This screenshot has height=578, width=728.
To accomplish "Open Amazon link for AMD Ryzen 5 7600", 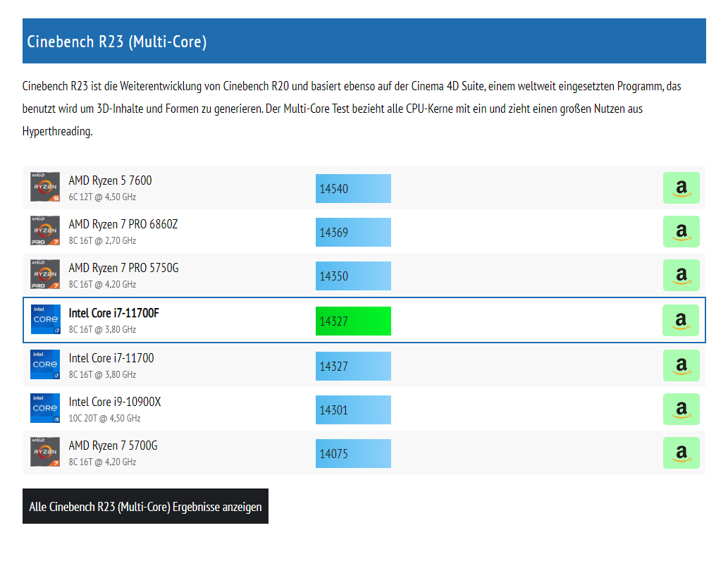I will [x=681, y=188].
